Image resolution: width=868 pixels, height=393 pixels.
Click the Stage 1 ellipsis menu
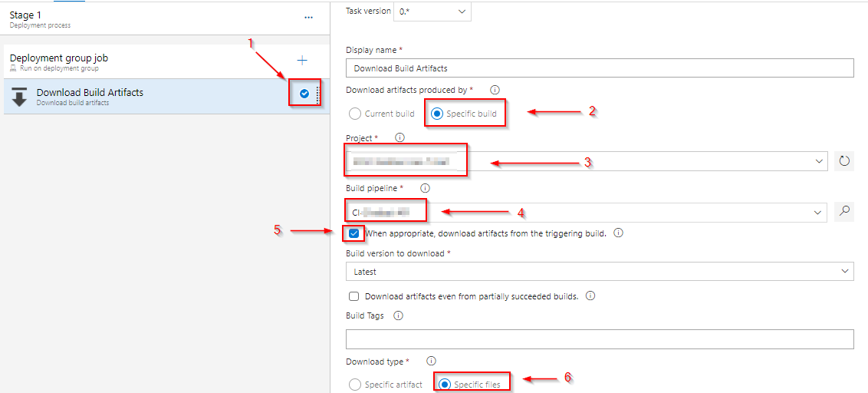[x=308, y=17]
